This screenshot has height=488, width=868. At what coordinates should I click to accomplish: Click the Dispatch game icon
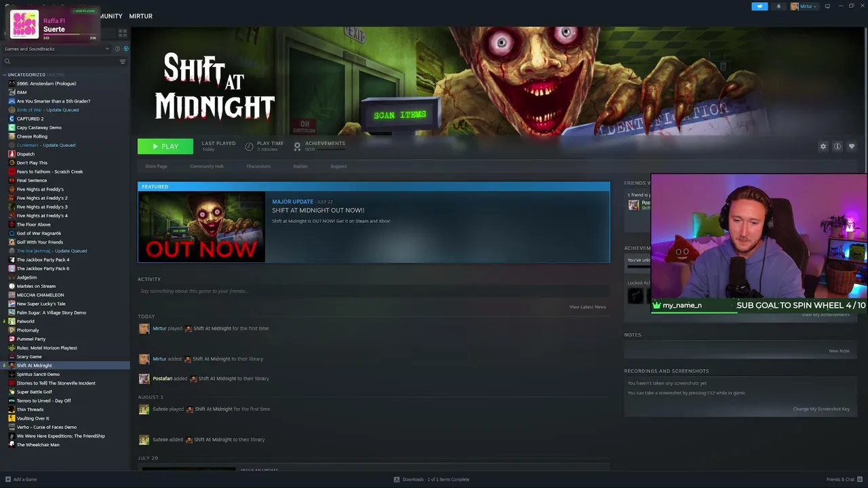[12, 154]
